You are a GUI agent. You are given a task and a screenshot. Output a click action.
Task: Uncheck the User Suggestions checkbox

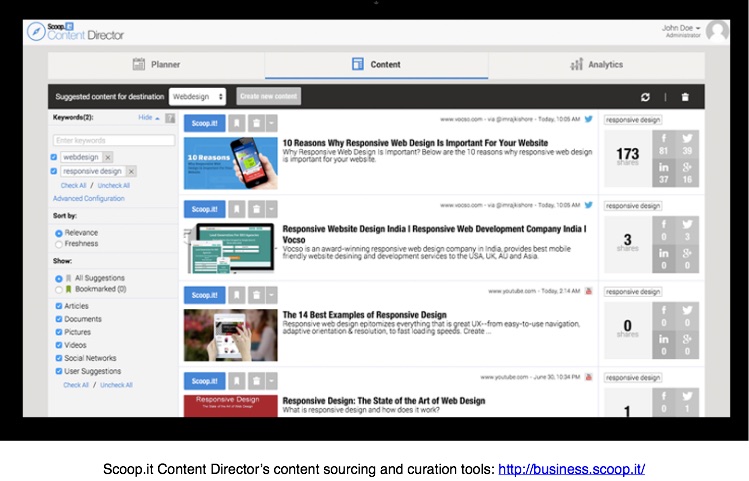pyautogui.click(x=59, y=371)
